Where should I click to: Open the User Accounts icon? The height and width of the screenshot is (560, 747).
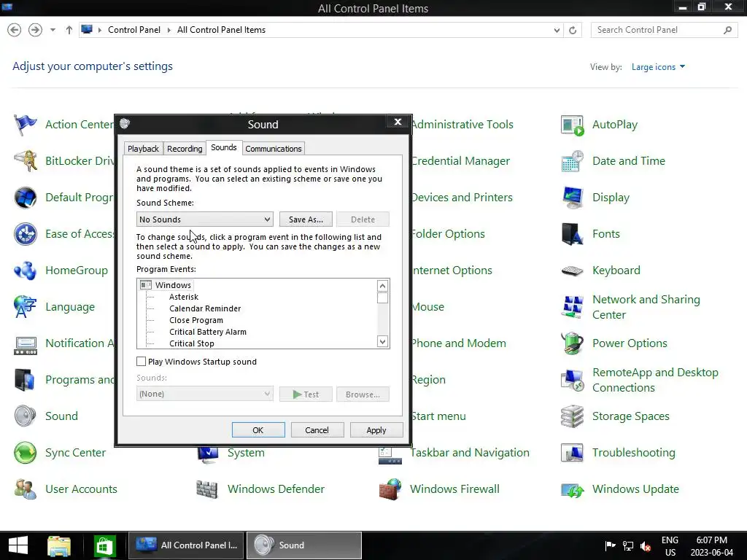tap(25, 489)
